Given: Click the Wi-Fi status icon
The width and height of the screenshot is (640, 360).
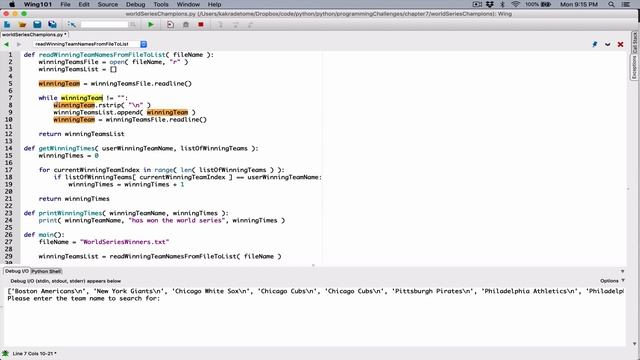Looking at the screenshot, I should tap(516, 4).
